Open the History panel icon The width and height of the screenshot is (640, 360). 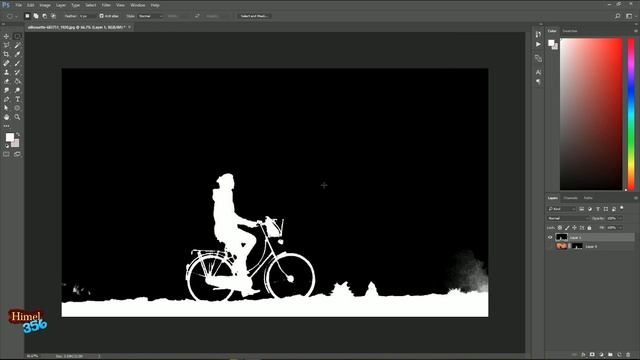pos(538,35)
